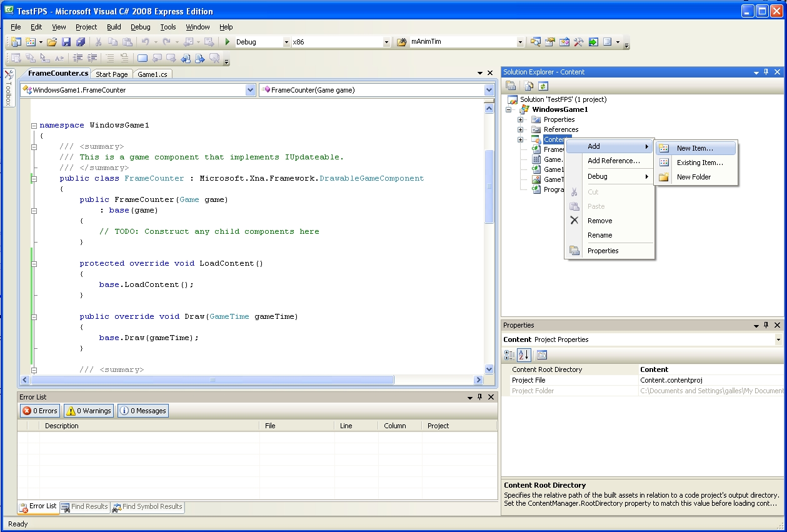Choose New Folder from the Add submenu
Viewport: 787px width, 532px height.
pos(696,177)
